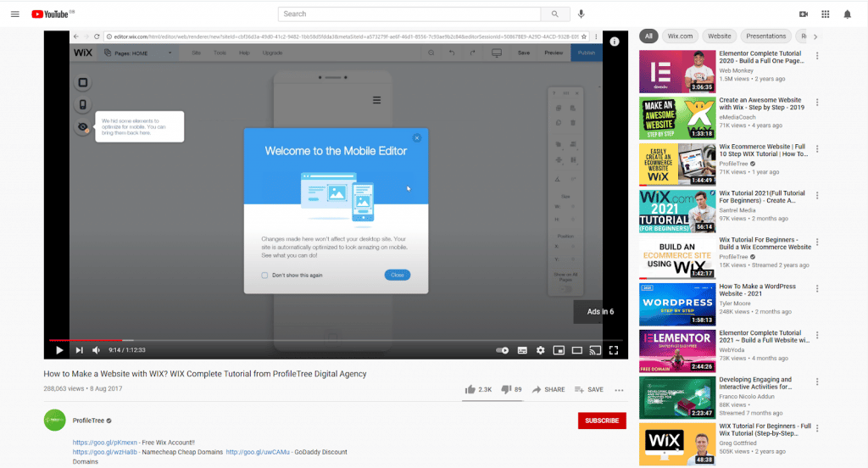The image size is (868, 468).
Task: Open ProfileTree channel avatar
Action: click(x=54, y=420)
